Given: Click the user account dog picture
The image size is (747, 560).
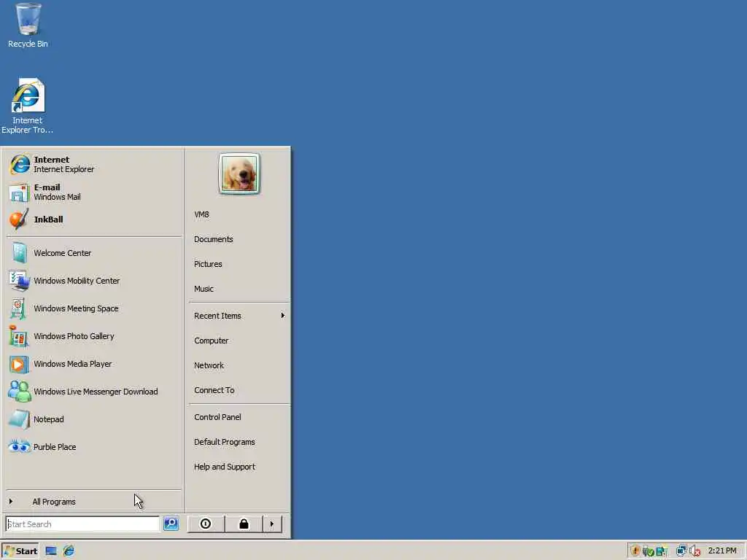Looking at the screenshot, I should pos(239,174).
